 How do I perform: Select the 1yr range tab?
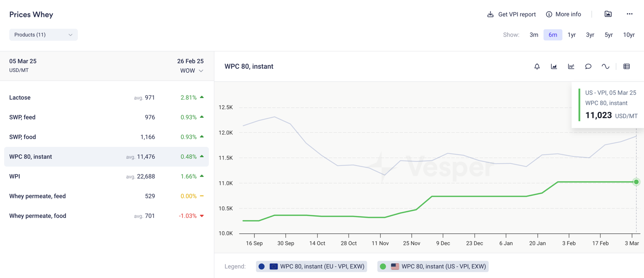(x=572, y=35)
